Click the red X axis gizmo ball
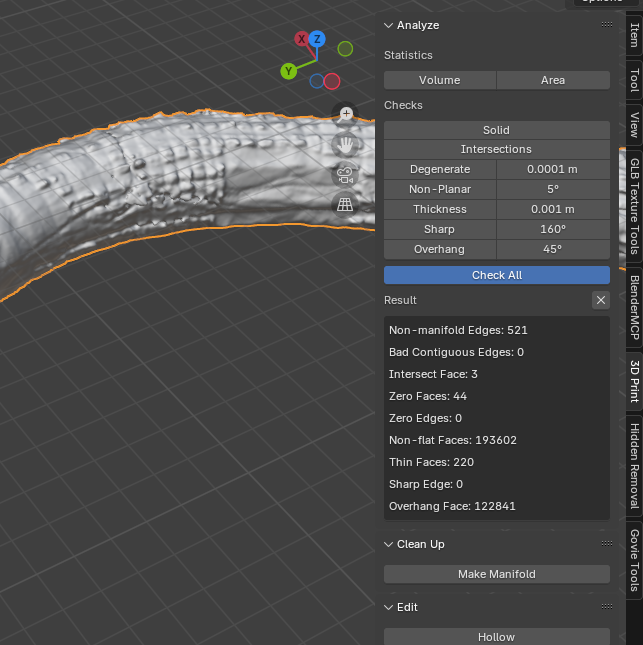The image size is (643, 645). click(x=302, y=39)
